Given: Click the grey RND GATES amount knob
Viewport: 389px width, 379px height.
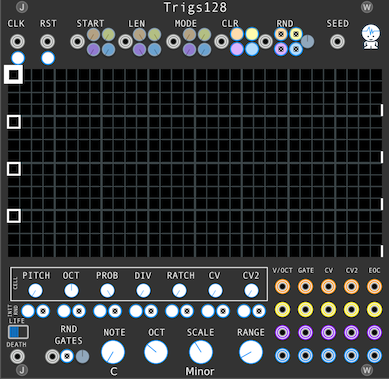Looking at the screenshot, I should (x=82, y=357).
